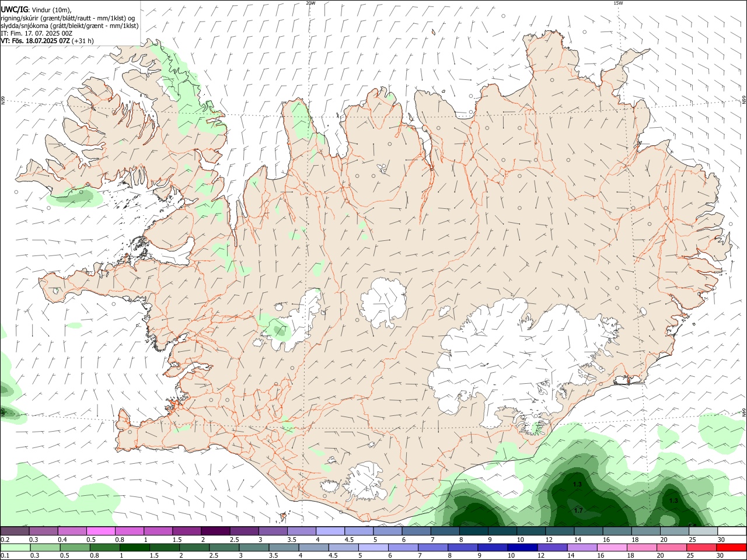Click the dark teal swatch labeled 8 in upper legend
Viewport: 747px width, 560px height.
(473, 531)
